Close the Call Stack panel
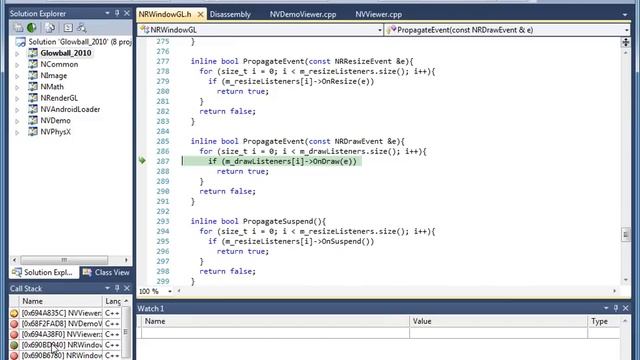640x360 pixels. click(127, 289)
